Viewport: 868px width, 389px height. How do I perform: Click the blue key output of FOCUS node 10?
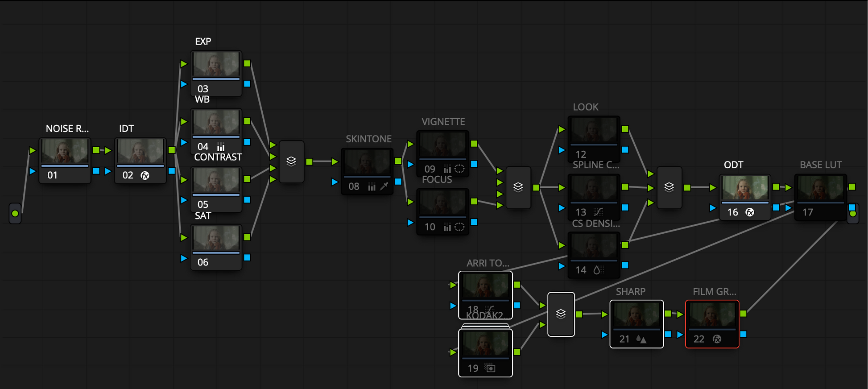tap(474, 222)
